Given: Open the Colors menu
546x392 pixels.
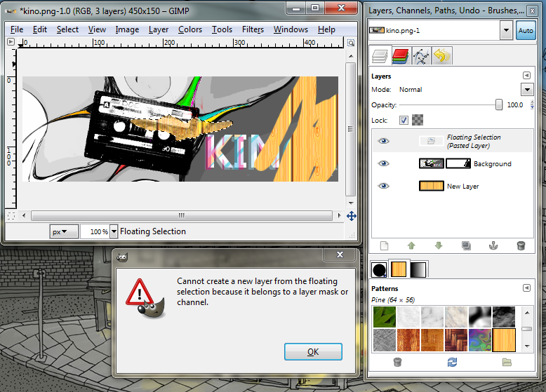Looking at the screenshot, I should (x=190, y=29).
